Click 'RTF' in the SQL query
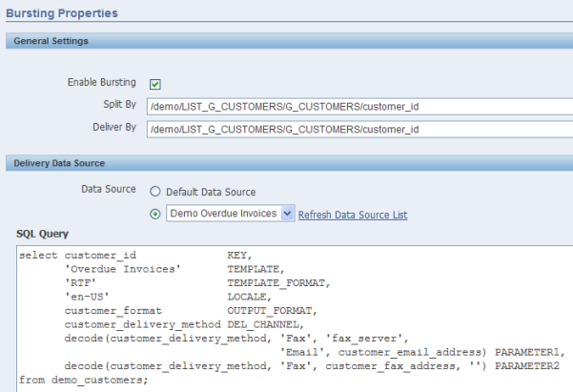573x392 pixels. [80, 283]
